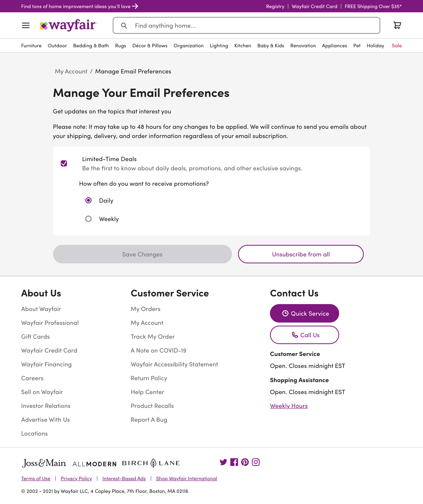The height and width of the screenshot is (504, 423).
Task: Open the Décor & Pillows category menu
Action: coord(150,46)
